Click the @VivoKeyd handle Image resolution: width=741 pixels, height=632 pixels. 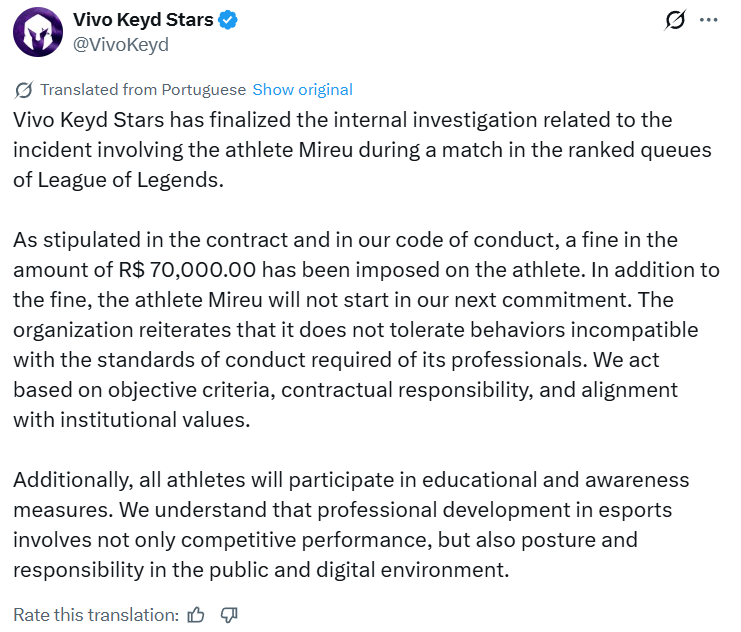tap(120, 45)
